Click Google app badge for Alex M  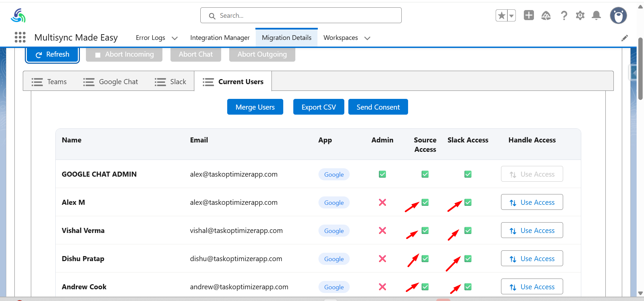(x=334, y=202)
